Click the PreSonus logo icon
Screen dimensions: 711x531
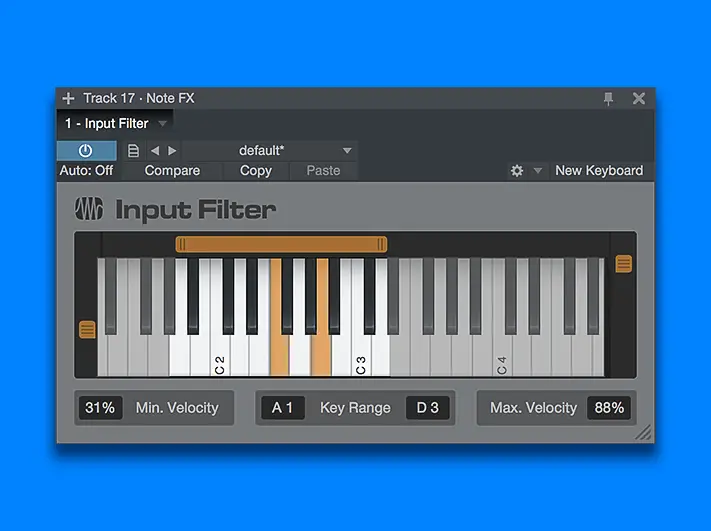(88, 209)
